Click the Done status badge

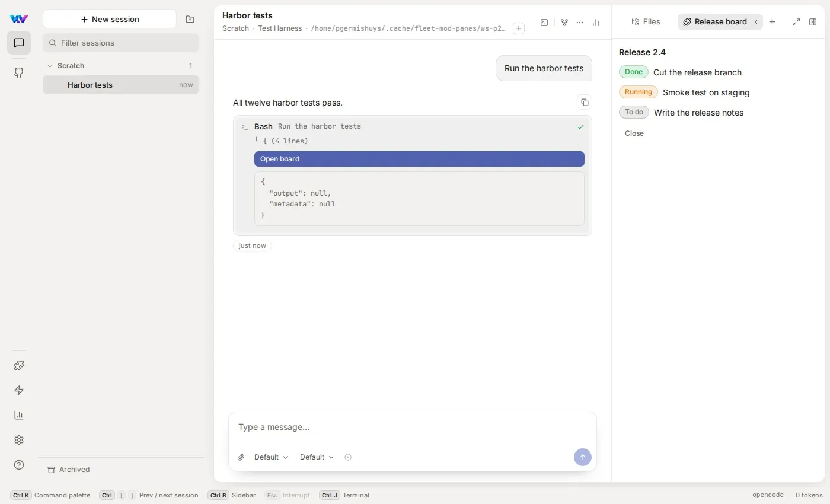634,72
